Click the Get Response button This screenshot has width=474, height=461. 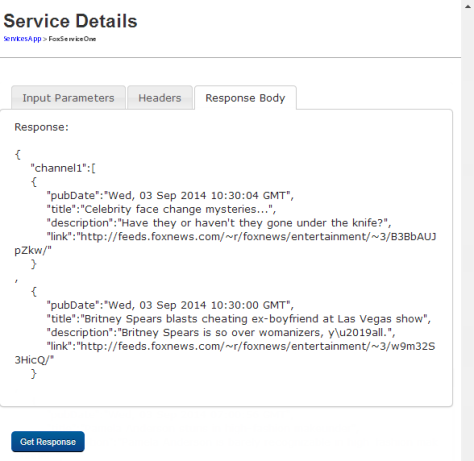48,442
